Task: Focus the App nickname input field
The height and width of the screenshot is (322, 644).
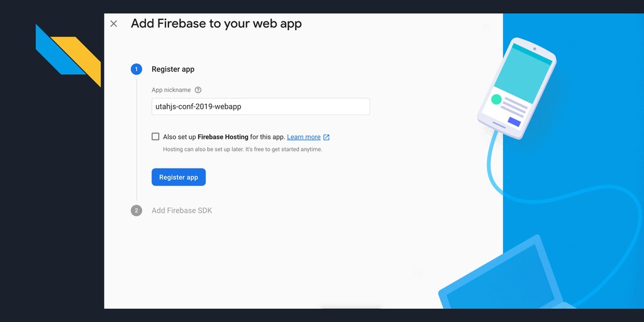Action: [261, 106]
